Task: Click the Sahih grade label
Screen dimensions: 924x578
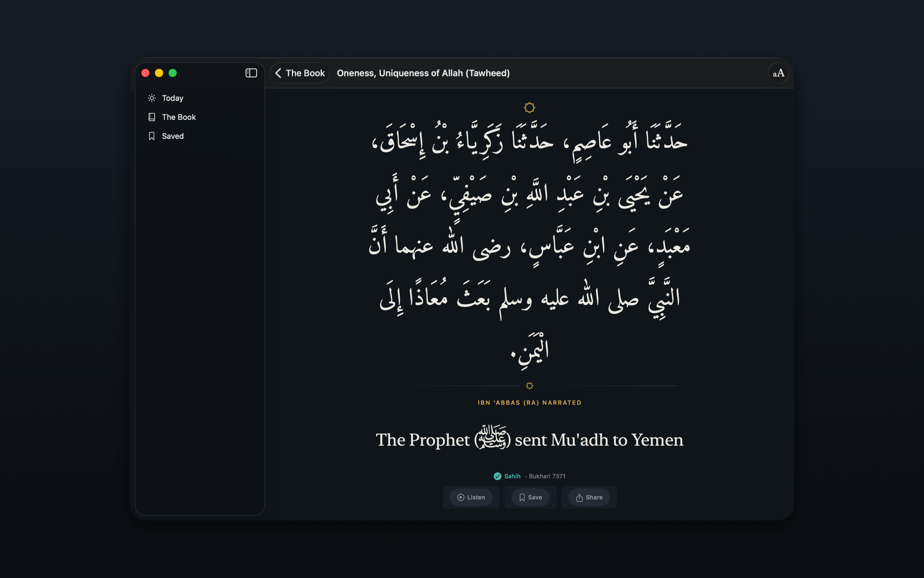Action: point(512,476)
